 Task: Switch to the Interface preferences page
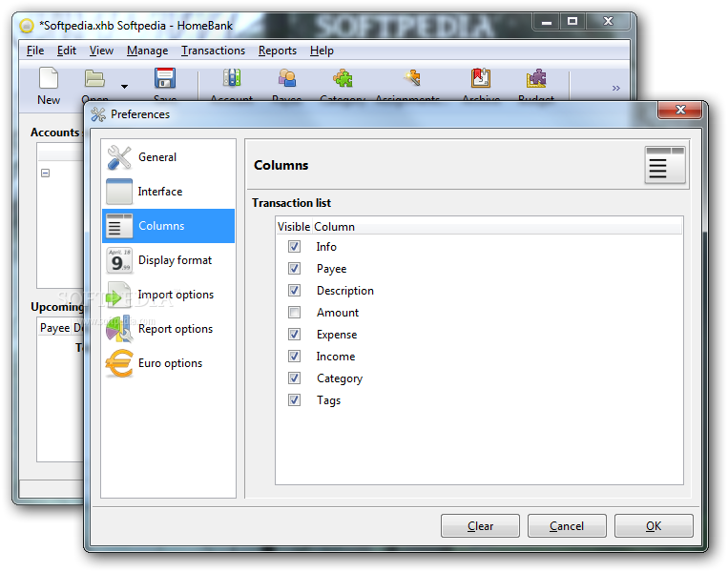coord(168,192)
